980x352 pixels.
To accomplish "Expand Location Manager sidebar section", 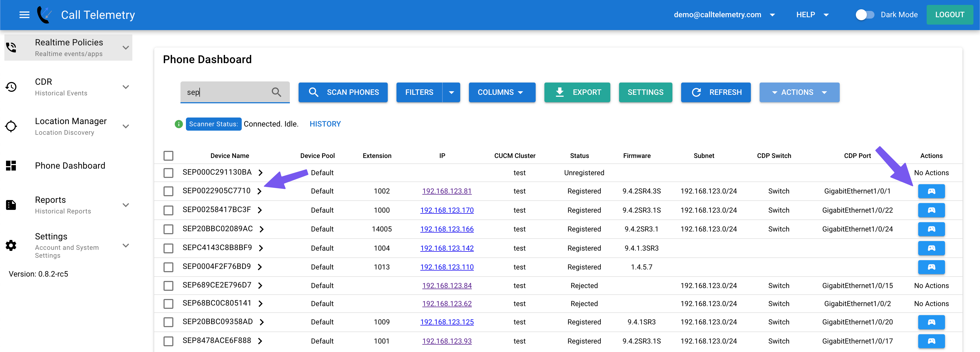I will coord(126,126).
